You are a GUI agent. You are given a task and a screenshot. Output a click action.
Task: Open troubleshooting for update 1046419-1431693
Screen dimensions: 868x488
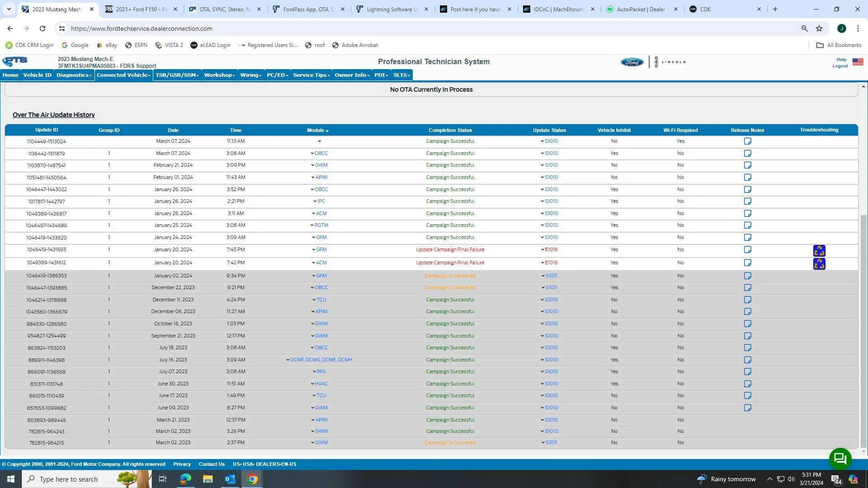[x=819, y=251]
